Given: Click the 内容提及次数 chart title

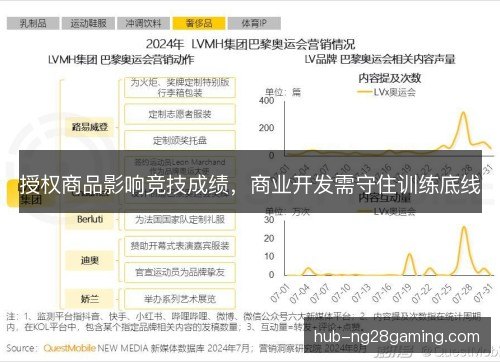Looking at the screenshot, I should (x=390, y=78).
